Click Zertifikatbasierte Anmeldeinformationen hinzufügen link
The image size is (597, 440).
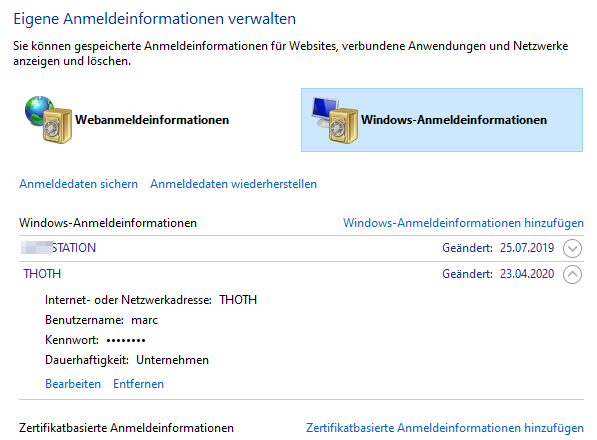pyautogui.click(x=445, y=428)
